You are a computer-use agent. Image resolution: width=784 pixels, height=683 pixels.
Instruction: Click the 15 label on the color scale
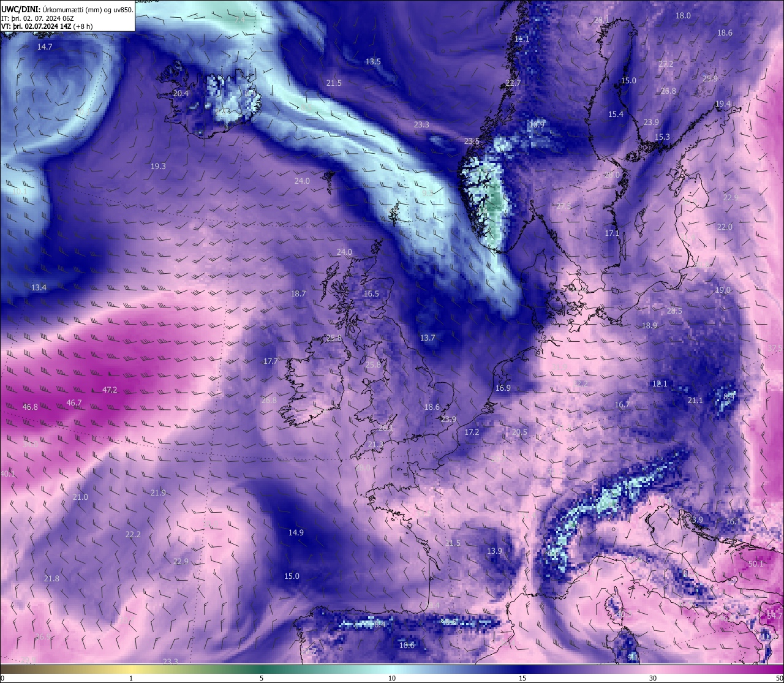pyautogui.click(x=522, y=678)
